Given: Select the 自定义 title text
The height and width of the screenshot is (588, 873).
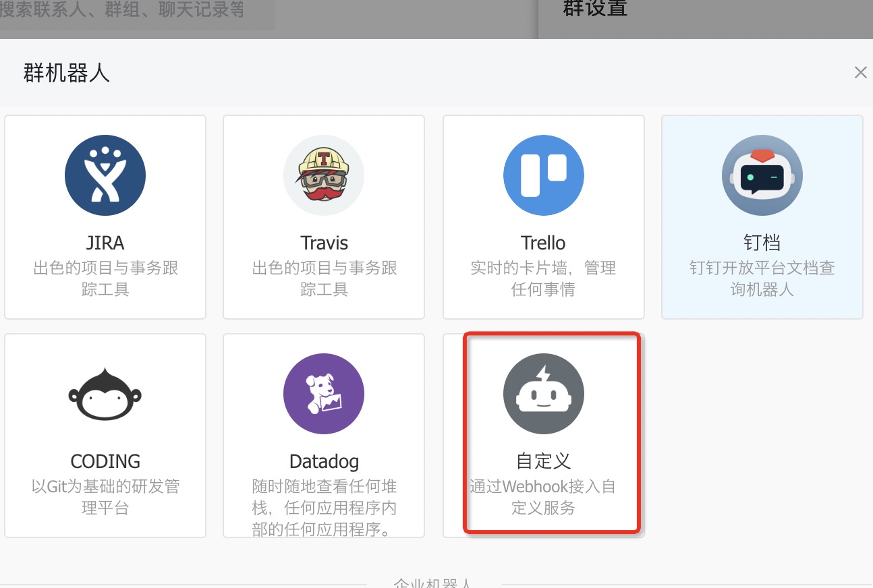Looking at the screenshot, I should tap(543, 461).
